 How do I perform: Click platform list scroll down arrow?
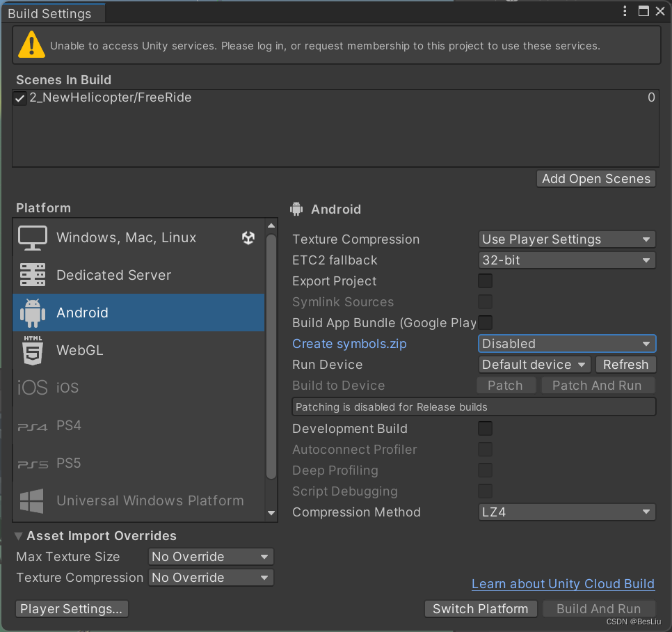click(x=271, y=513)
